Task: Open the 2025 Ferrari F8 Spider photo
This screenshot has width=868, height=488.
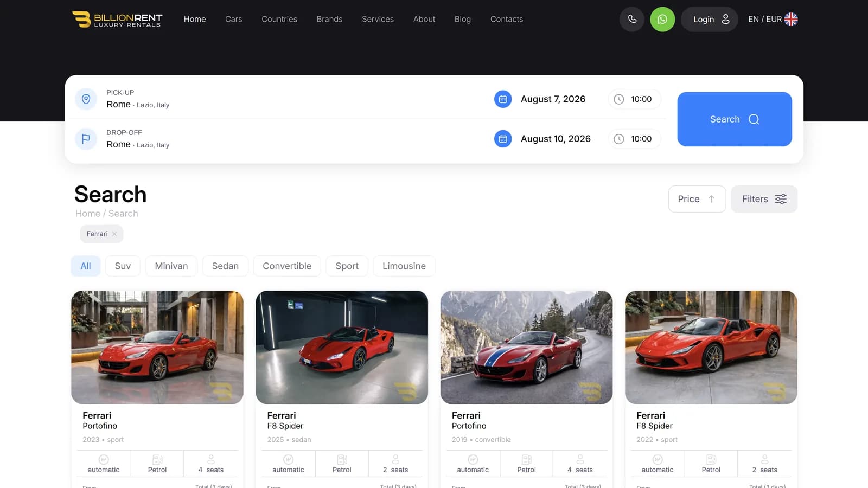Action: coord(342,347)
